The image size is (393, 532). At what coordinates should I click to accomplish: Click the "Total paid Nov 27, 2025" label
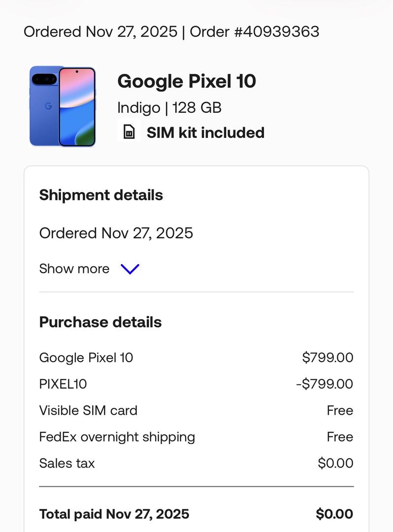coord(114,514)
